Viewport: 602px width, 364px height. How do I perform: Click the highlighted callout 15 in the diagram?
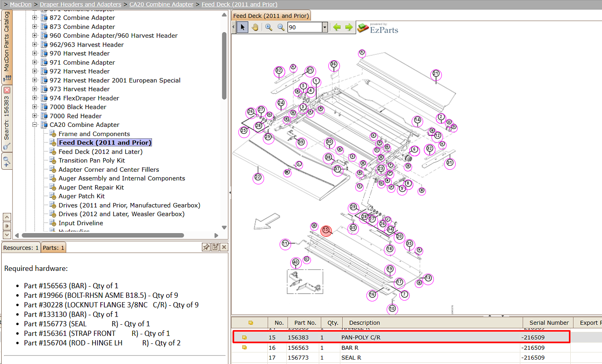326,231
